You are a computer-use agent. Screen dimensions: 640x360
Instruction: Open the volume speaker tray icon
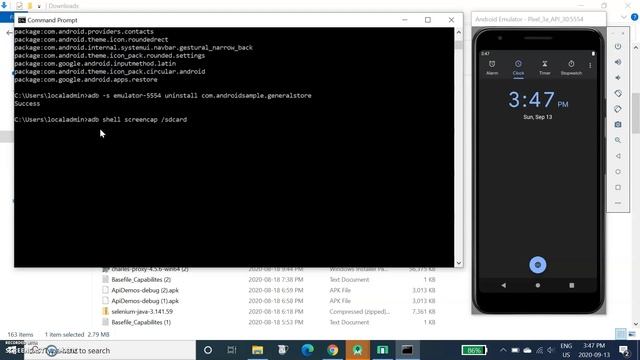[551, 350]
